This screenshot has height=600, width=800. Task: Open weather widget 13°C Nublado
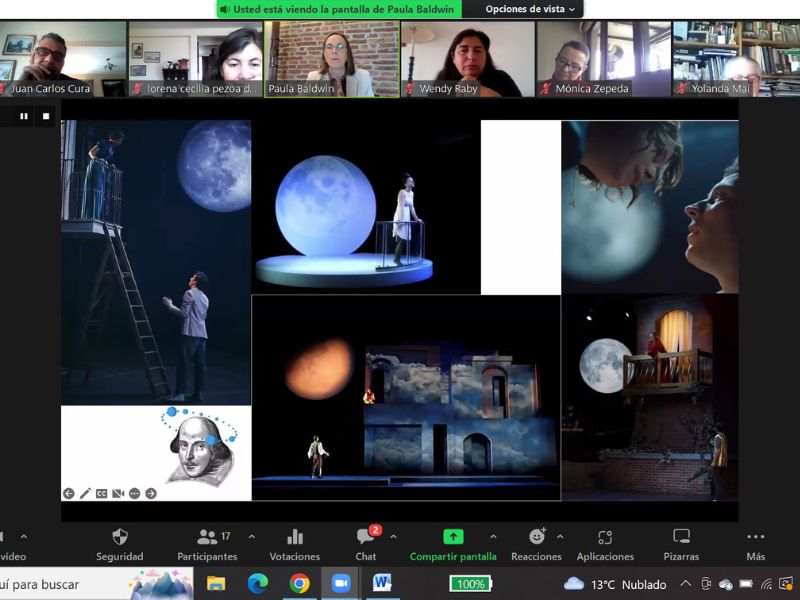615,584
